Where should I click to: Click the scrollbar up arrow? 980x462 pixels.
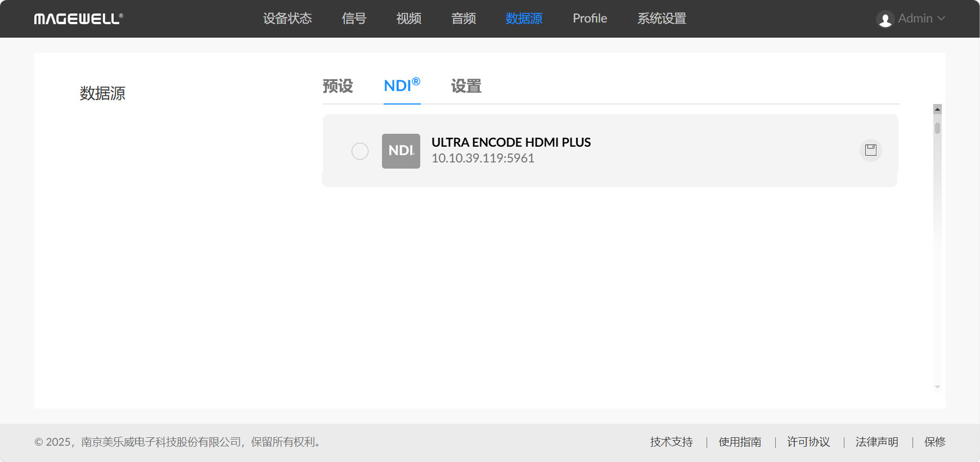[937, 109]
